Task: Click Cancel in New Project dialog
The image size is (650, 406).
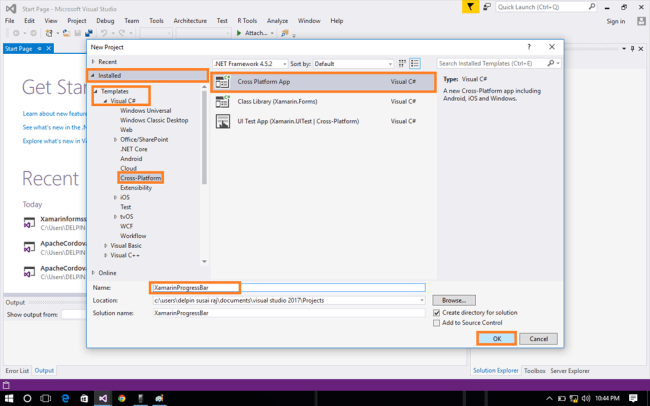Action: pyautogui.click(x=538, y=339)
